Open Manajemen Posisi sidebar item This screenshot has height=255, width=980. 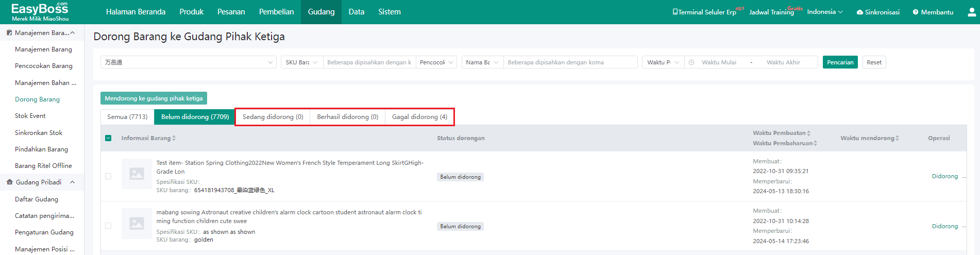[44, 249]
